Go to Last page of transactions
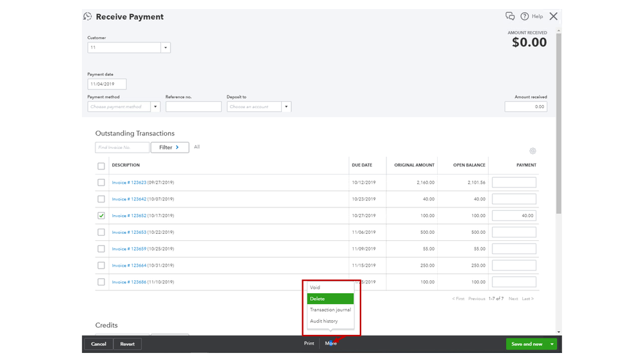This screenshot has width=644, height=362. tap(528, 299)
